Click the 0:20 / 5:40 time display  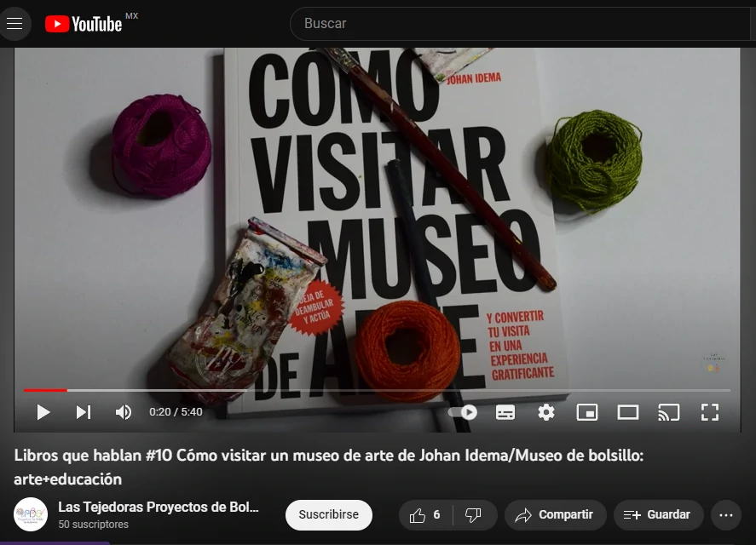(176, 412)
